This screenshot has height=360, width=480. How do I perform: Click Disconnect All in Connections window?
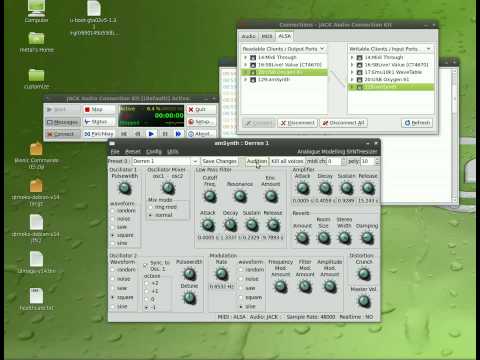pos(343,123)
